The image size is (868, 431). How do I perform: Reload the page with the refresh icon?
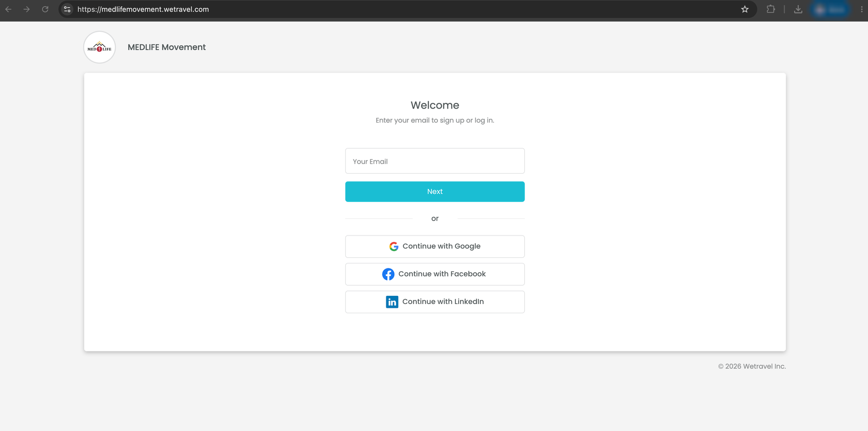45,9
